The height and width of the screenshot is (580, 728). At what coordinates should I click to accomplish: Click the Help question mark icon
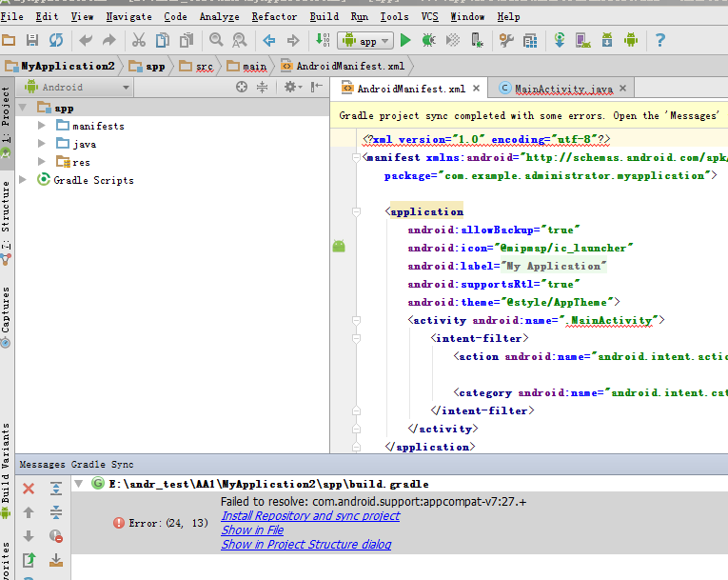(660, 40)
